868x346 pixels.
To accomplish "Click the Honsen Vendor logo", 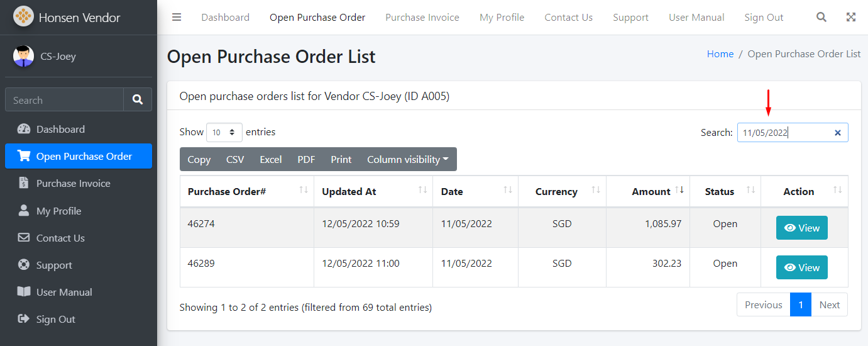I will pyautogui.click(x=24, y=17).
